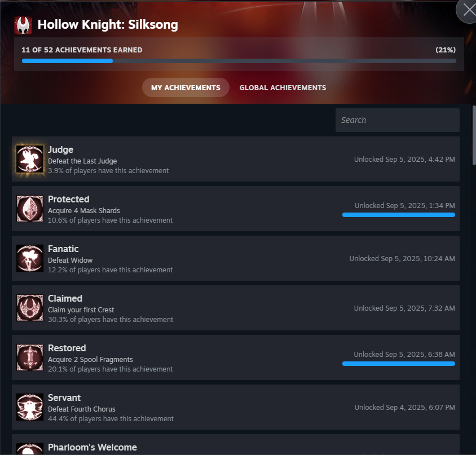Click the Claimed crest achievement icon
Screen dimensions: 476x455
click(x=30, y=308)
